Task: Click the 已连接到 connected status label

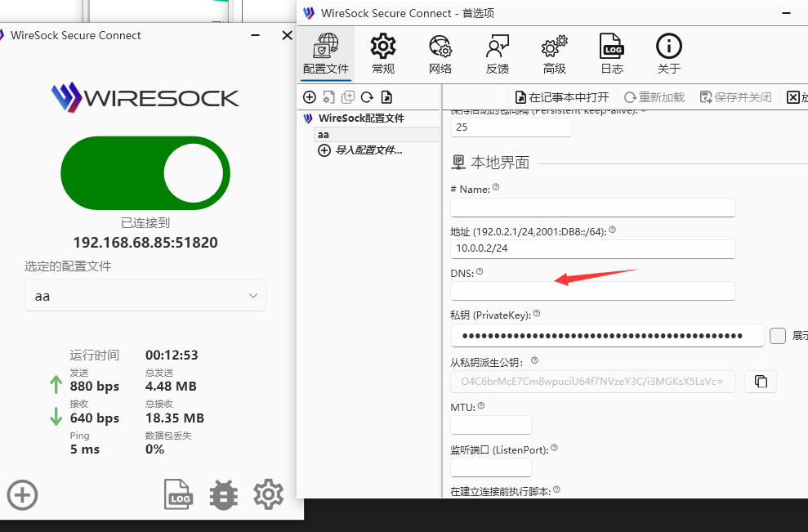Action: [x=145, y=223]
